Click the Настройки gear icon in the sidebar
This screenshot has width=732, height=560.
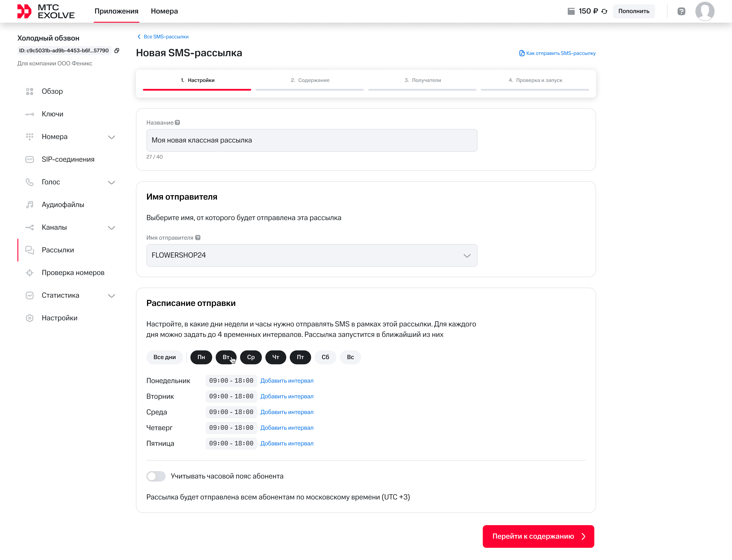30,318
